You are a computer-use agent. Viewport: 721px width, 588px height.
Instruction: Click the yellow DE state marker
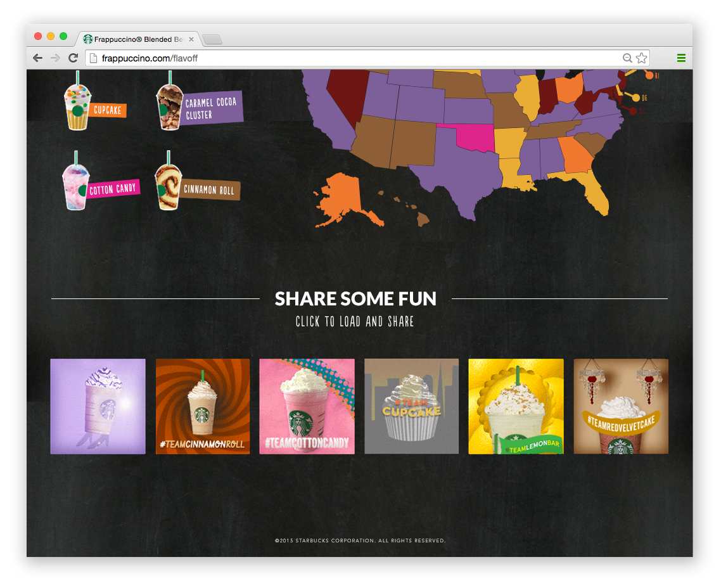point(636,98)
